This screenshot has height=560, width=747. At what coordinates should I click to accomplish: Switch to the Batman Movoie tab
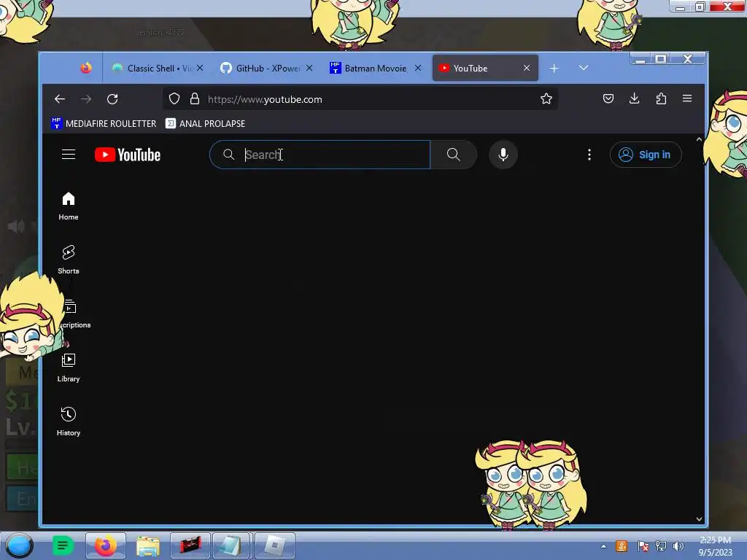375,68
